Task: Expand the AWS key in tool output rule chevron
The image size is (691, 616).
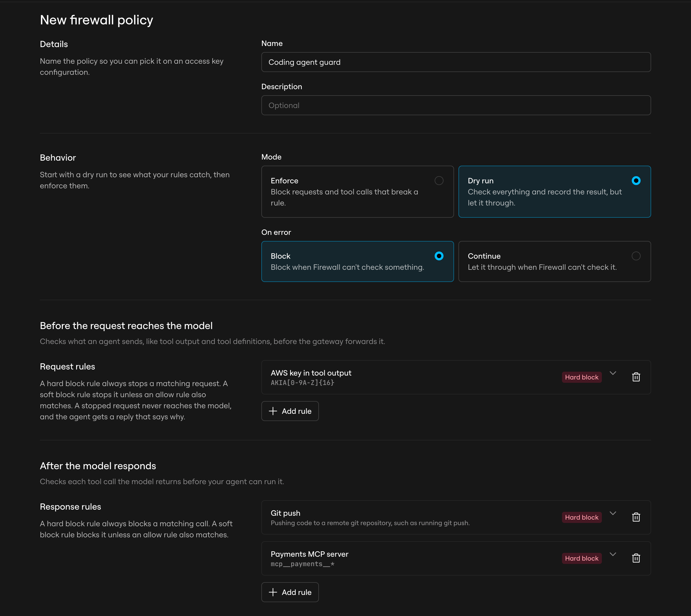Action: pos(613,373)
